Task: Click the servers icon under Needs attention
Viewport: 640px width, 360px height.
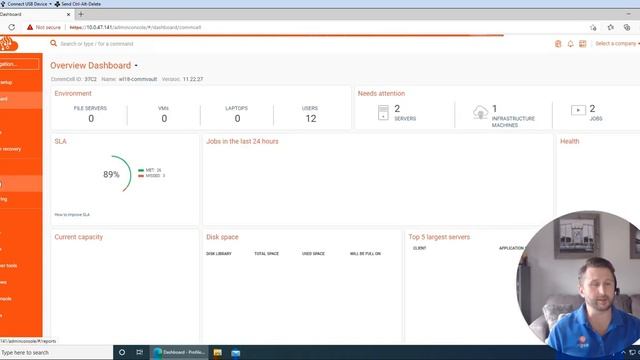Action: click(383, 112)
